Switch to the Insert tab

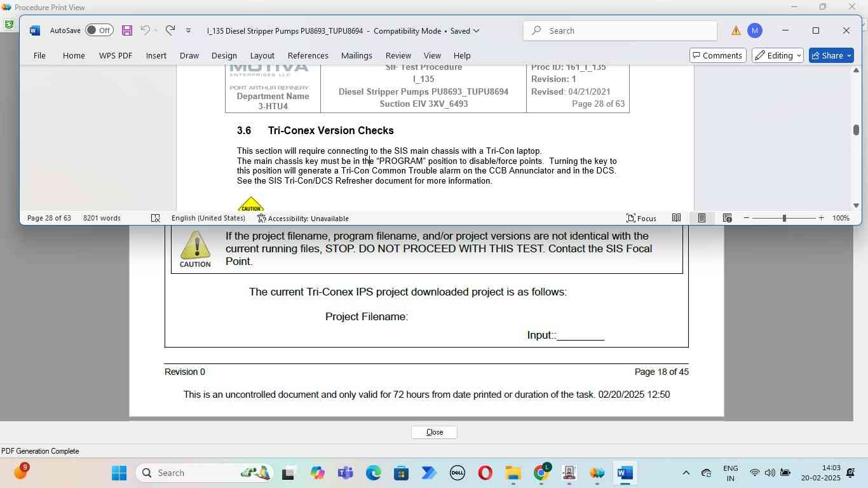156,55
